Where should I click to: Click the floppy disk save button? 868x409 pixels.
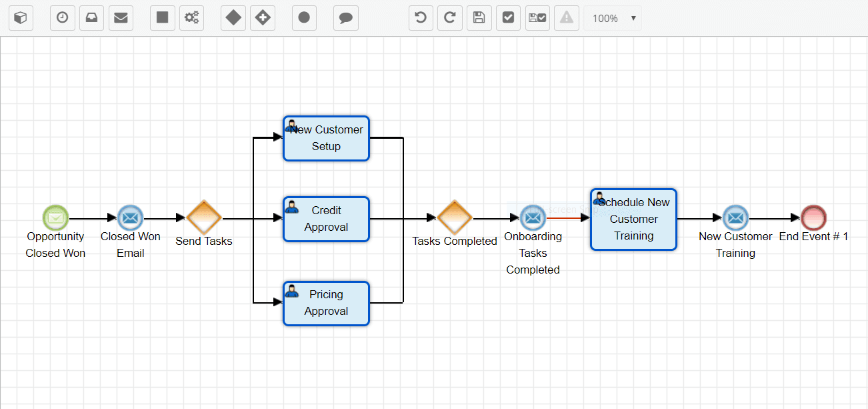(479, 18)
